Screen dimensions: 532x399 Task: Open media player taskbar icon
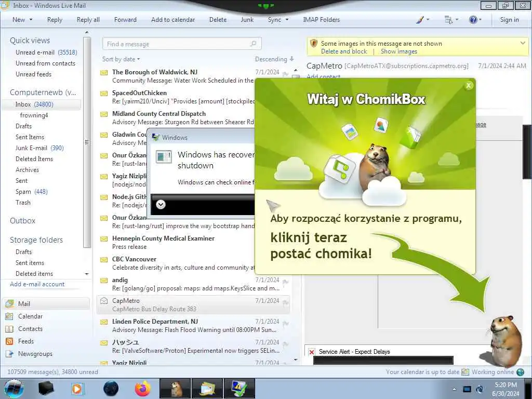click(x=78, y=389)
